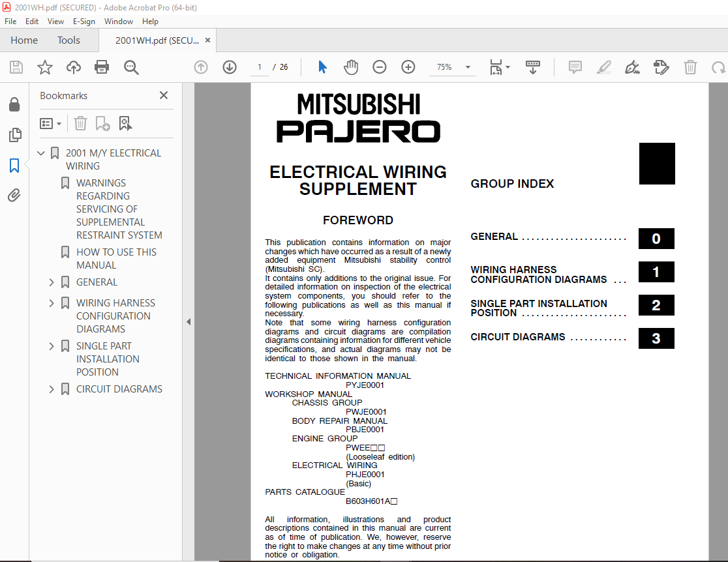The width and height of the screenshot is (728, 562).
Task: Open the Sign document pen tool
Action: point(632,67)
